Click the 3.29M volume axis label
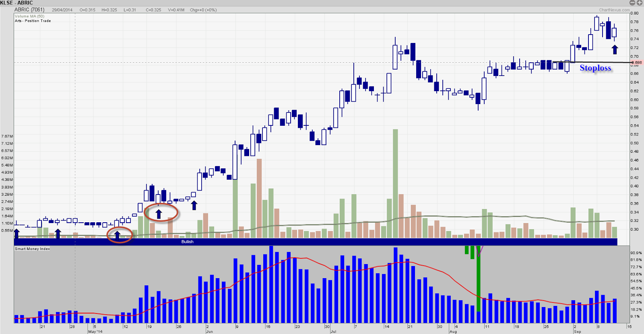Image resolution: width=644 pixels, height=334 pixels. tap(7, 195)
